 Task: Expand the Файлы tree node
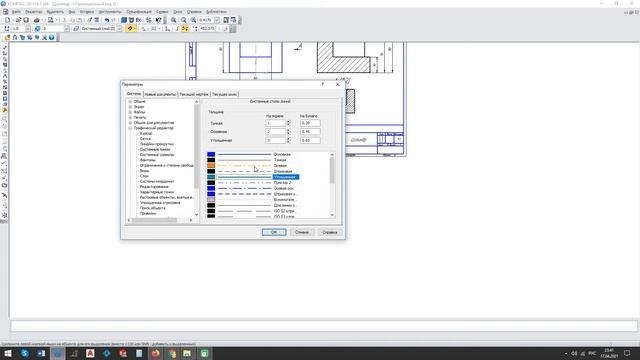coord(130,112)
